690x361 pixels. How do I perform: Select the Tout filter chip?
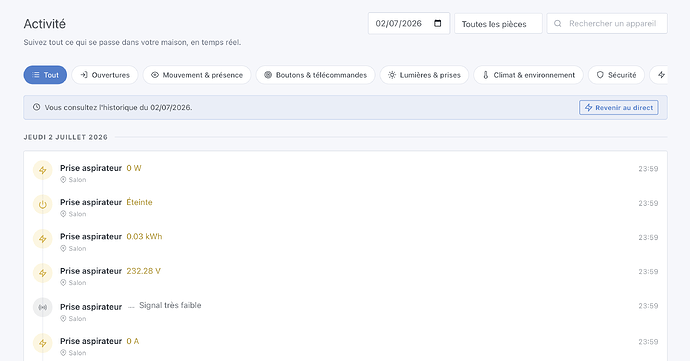click(45, 75)
